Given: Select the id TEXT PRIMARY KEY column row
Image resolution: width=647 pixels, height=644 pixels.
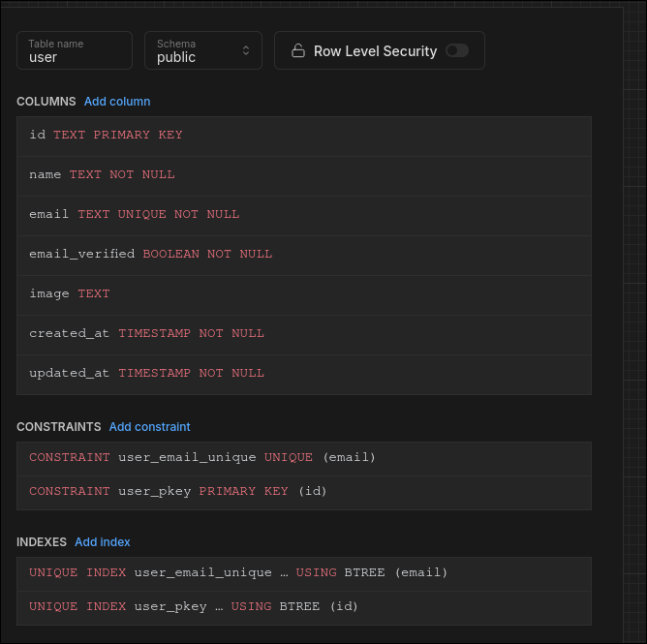Looking at the screenshot, I should (303, 136).
